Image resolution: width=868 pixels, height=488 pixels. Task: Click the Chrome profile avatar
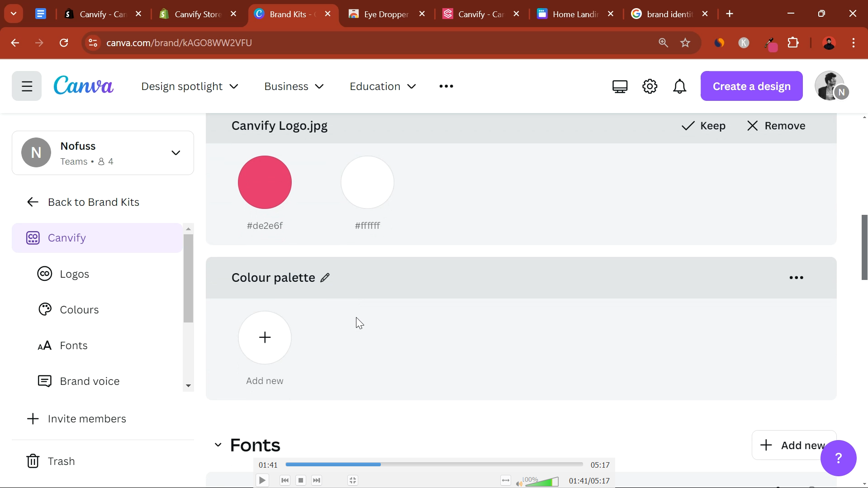click(829, 43)
